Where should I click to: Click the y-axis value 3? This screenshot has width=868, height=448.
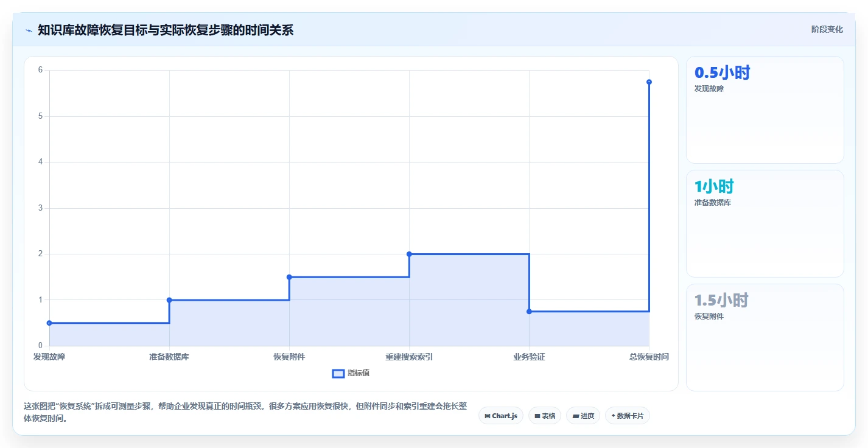click(40, 208)
